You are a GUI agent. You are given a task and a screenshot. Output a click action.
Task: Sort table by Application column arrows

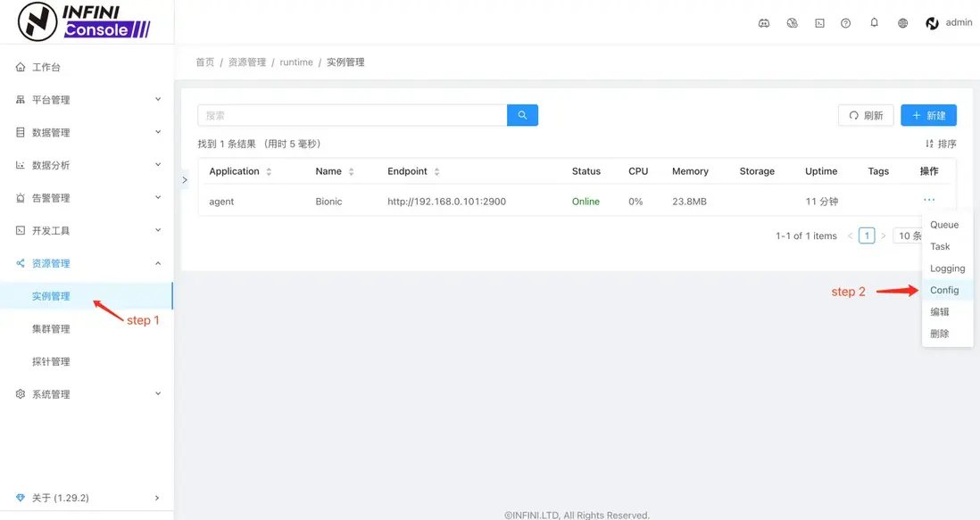click(x=269, y=171)
